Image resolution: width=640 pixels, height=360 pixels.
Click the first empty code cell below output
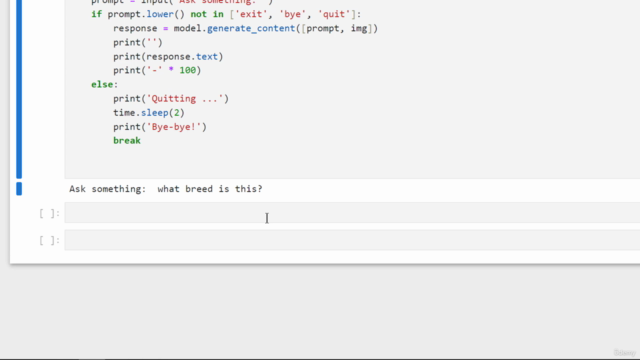pos(352,213)
